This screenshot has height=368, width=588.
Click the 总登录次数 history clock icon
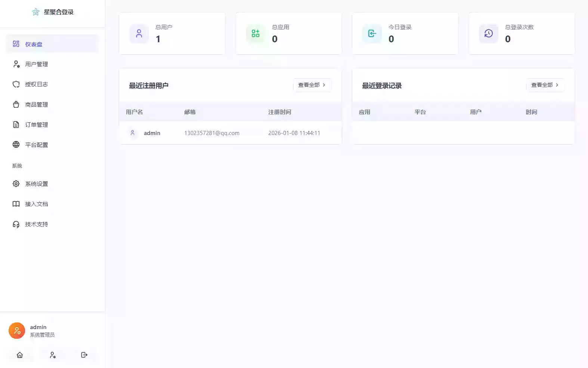tap(489, 34)
